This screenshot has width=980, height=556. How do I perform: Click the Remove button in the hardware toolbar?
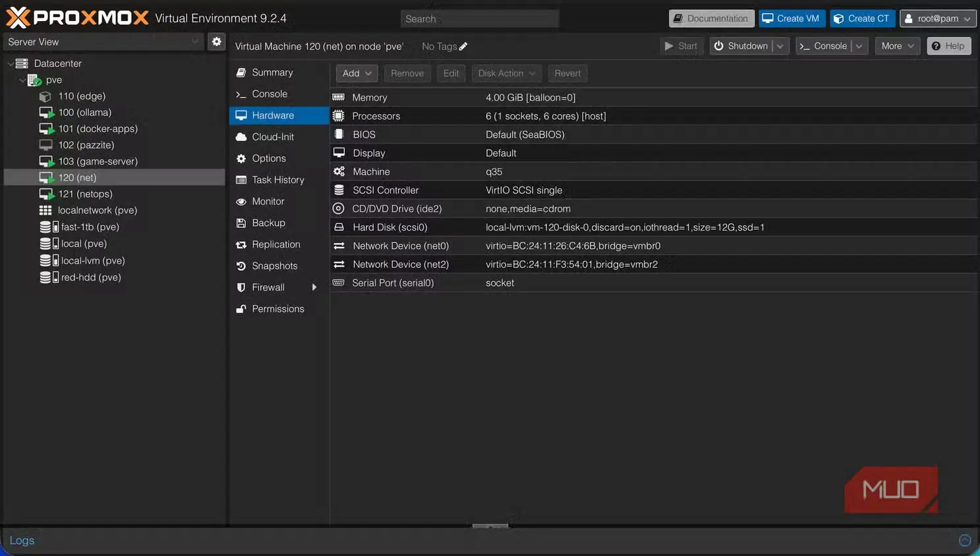pyautogui.click(x=407, y=73)
